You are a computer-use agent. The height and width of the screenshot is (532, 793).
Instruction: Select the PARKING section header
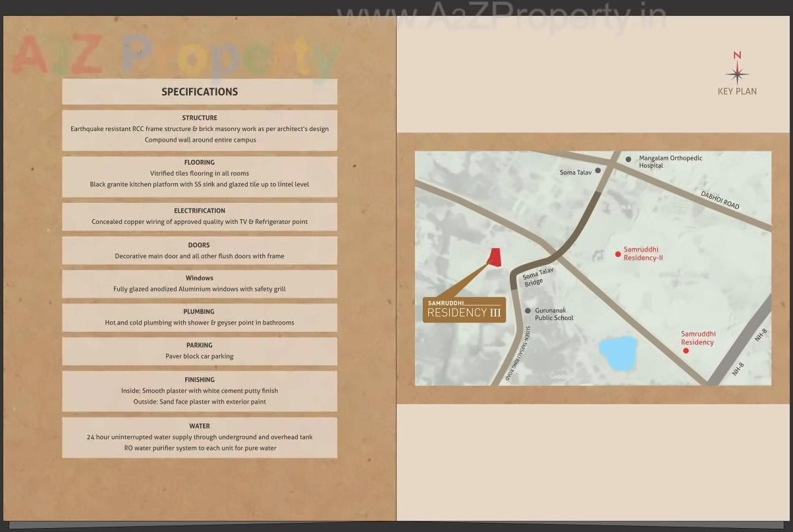(200, 345)
